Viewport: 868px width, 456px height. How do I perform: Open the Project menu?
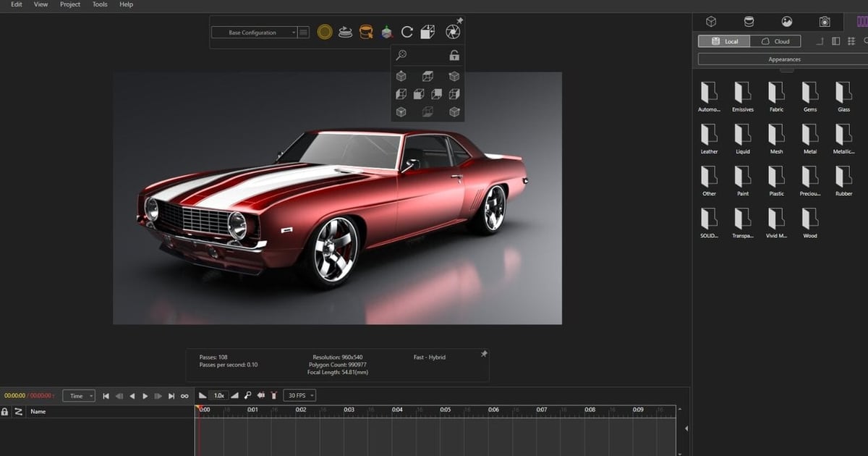[69, 4]
